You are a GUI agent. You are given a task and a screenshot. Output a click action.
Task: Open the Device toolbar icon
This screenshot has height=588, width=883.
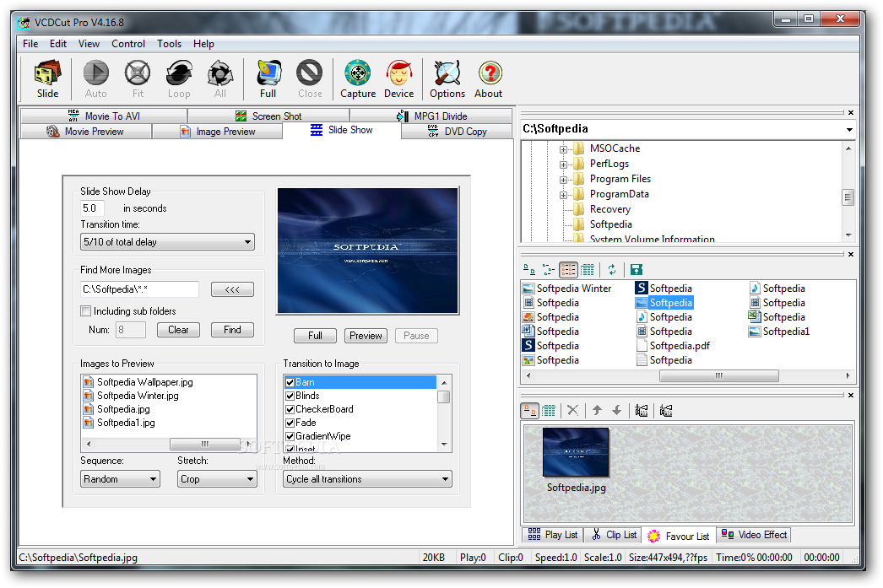coord(398,79)
